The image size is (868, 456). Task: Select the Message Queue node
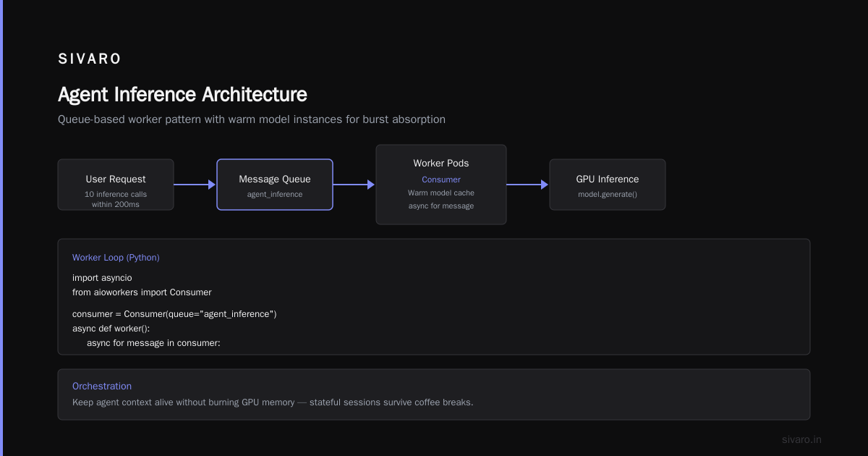275,185
